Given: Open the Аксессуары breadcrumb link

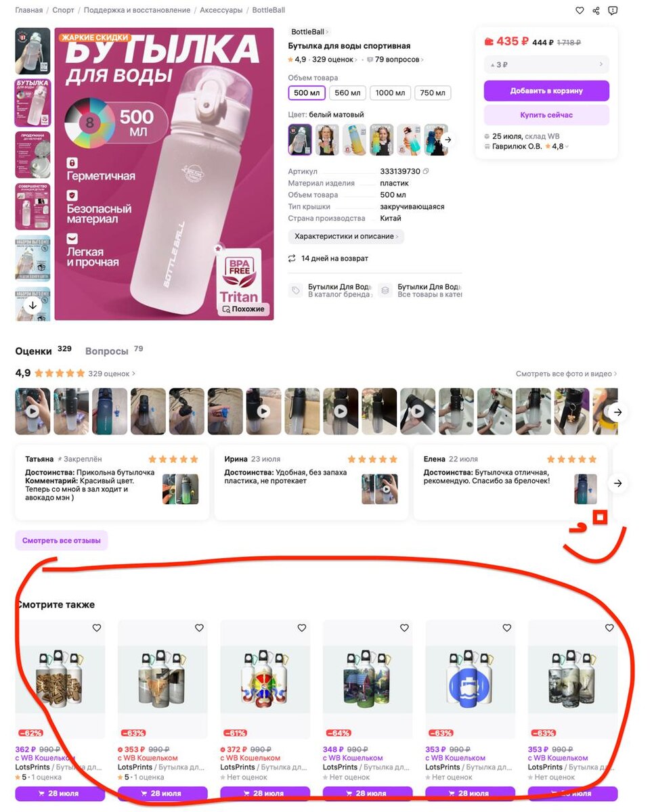Looking at the screenshot, I should [x=221, y=10].
